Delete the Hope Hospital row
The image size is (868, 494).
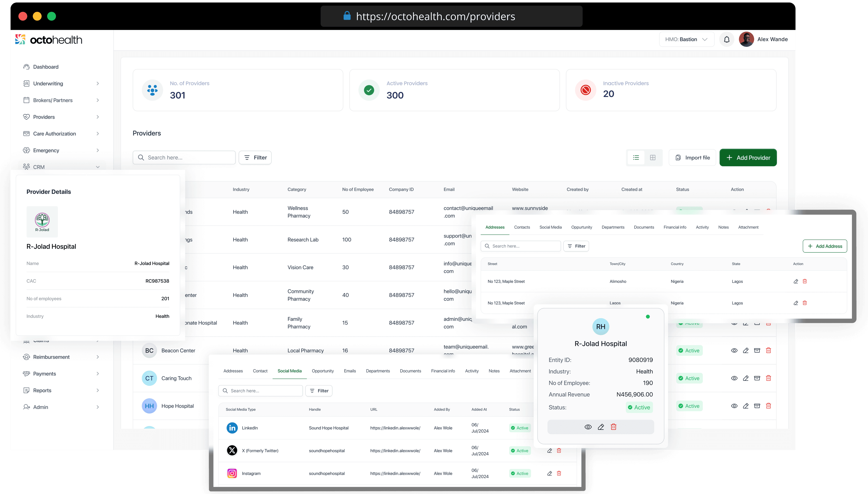[x=768, y=406]
